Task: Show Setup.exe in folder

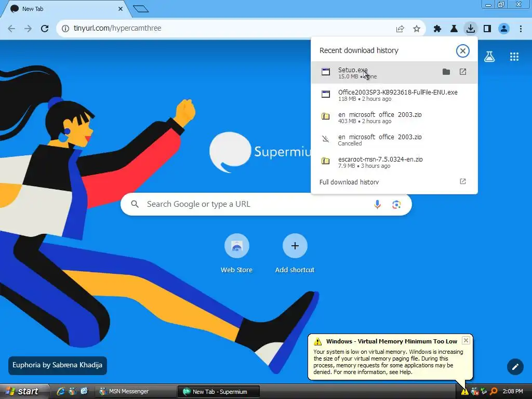Action: (x=446, y=72)
